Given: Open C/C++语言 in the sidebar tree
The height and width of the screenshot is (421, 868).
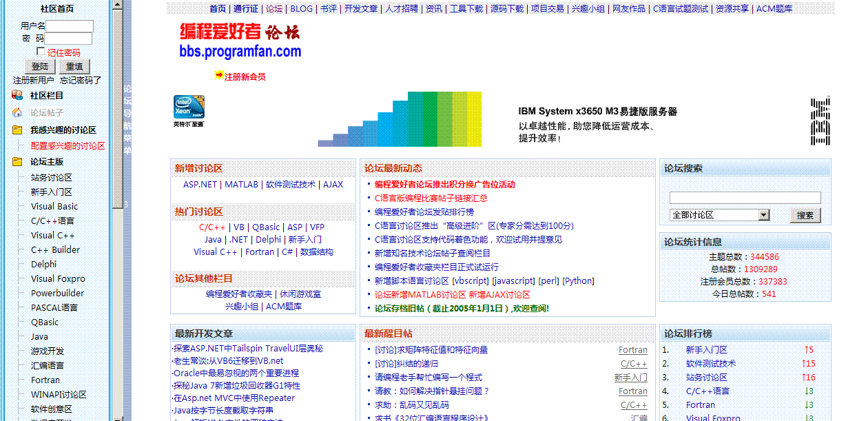Looking at the screenshot, I should (x=52, y=221).
